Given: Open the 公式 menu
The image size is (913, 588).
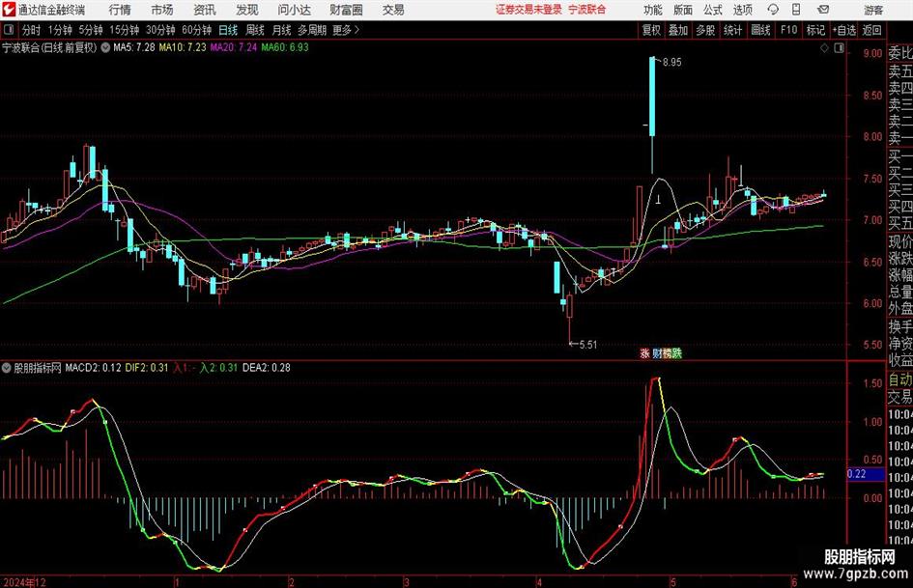Looking at the screenshot, I should pos(713,10).
